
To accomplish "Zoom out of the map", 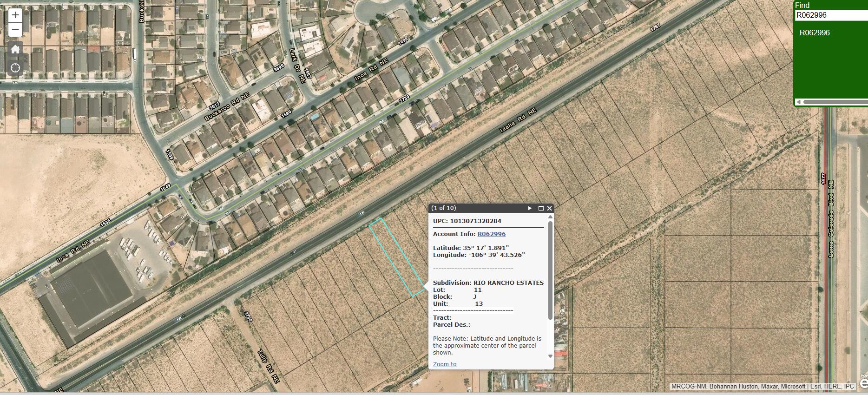I will pos(15,30).
